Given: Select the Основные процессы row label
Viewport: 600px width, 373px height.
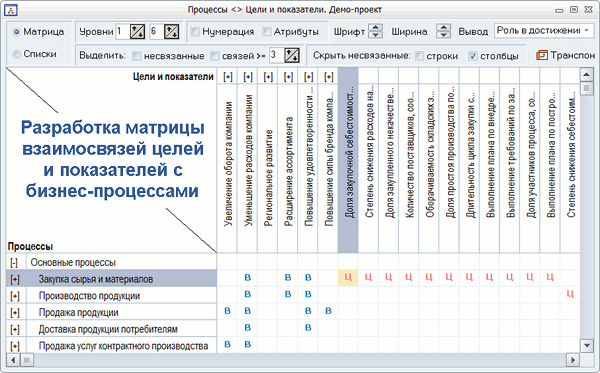Looking at the screenshot, I should click(x=73, y=263).
